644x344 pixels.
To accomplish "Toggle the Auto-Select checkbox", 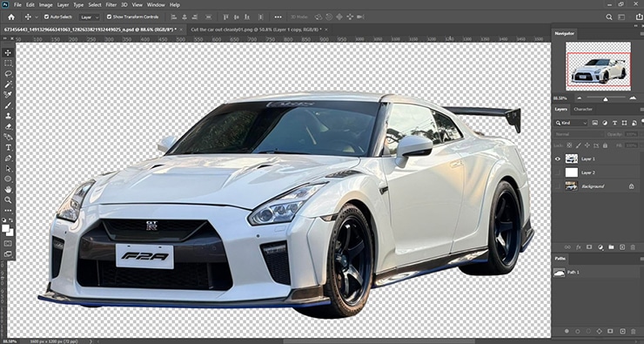I will click(x=46, y=17).
